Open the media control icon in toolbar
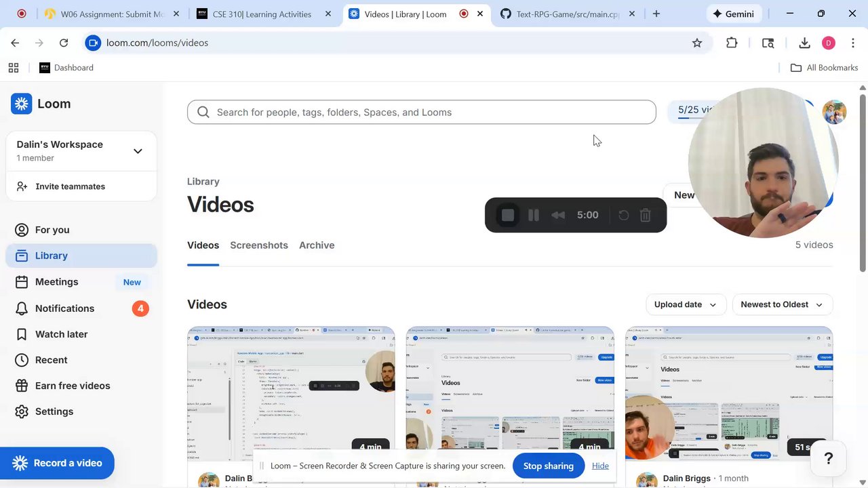 [x=768, y=43]
